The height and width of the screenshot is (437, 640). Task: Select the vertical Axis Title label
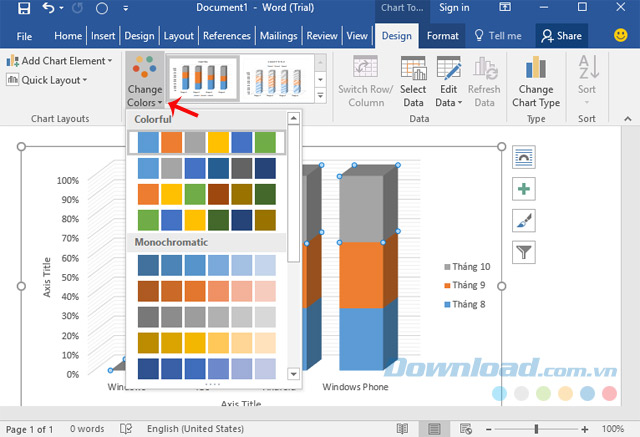pos(47,277)
